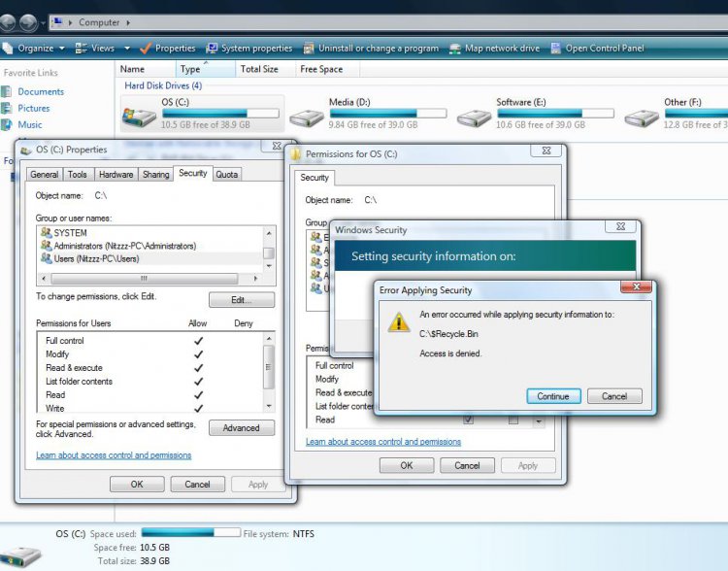Click the Forward navigation arrow in Explorer
The image size is (728, 571).
coord(28,22)
